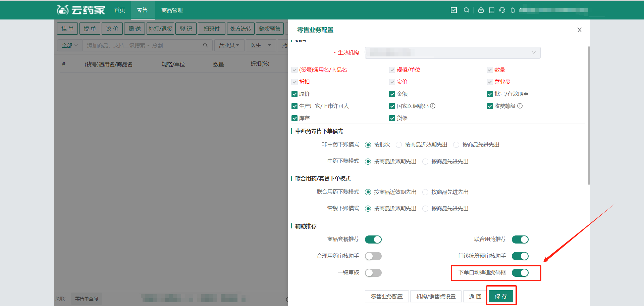Select 按商品先进先出 for 非中药下账模式
This screenshot has width=644, height=306.
click(x=456, y=145)
